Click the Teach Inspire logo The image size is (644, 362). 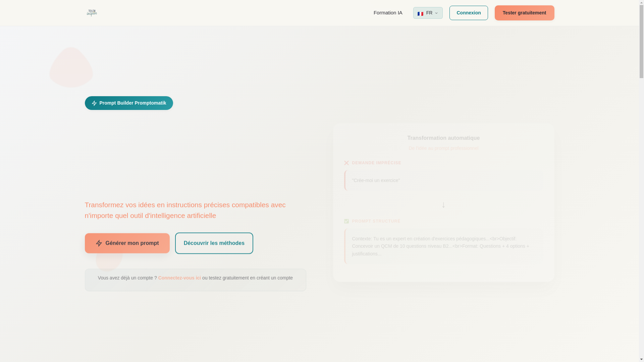click(x=92, y=13)
